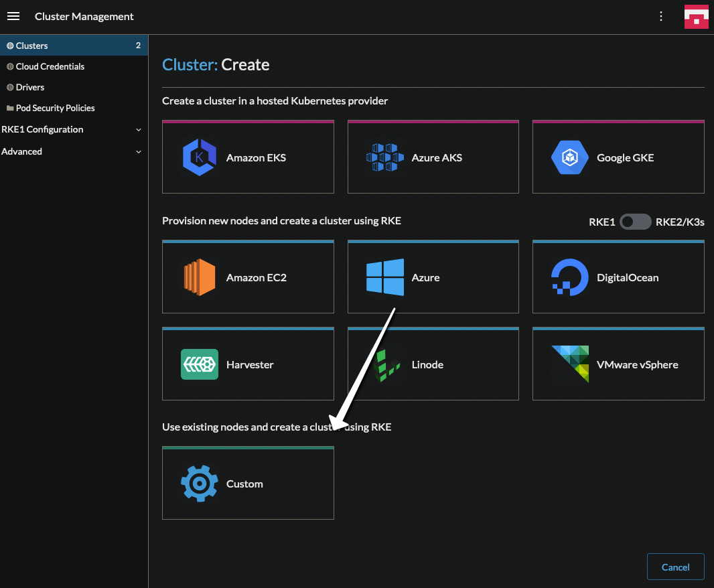This screenshot has height=588, width=714.
Task: Select the Custom cluster gear icon
Action: click(199, 483)
